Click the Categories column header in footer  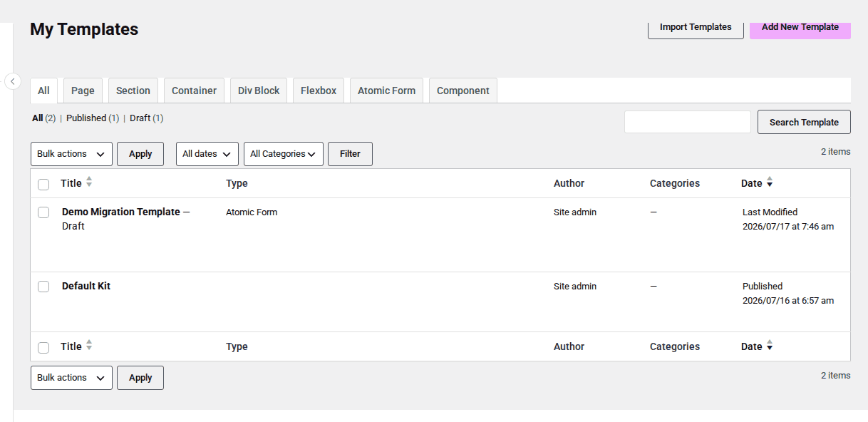pyautogui.click(x=675, y=346)
